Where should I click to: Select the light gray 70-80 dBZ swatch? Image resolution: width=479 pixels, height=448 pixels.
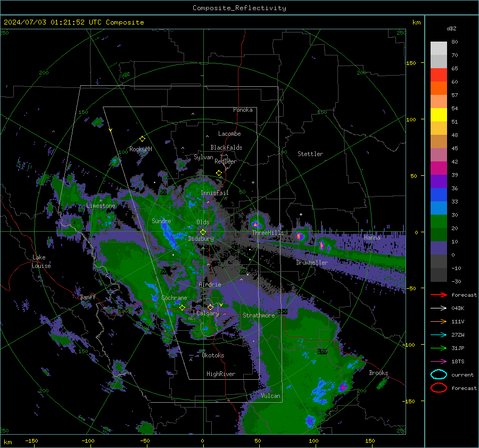coord(439,48)
